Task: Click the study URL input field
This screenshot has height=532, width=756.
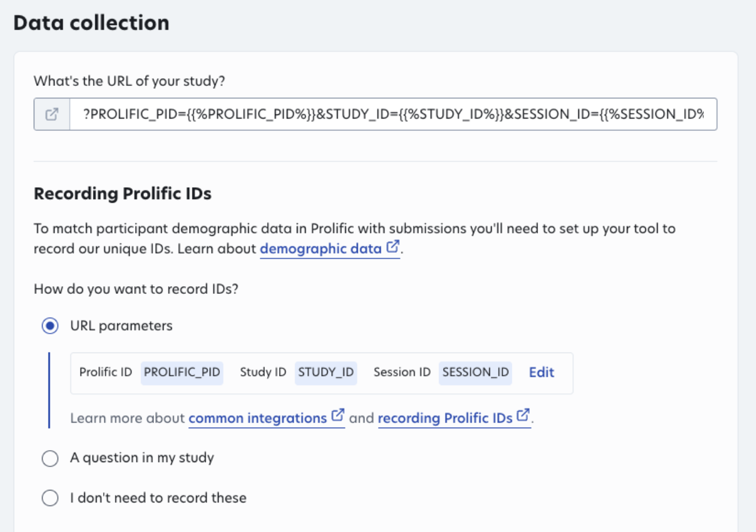Action: (393, 114)
